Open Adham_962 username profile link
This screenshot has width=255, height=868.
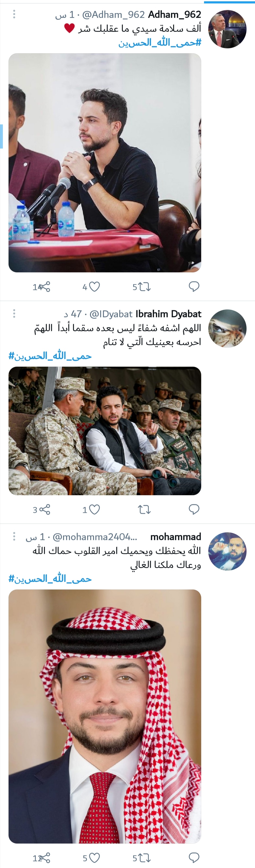(174, 14)
